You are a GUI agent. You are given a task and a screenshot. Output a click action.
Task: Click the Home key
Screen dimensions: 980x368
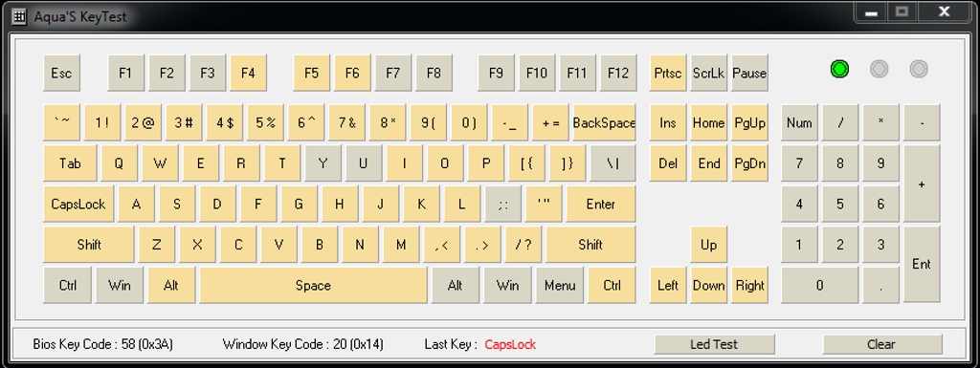point(709,123)
